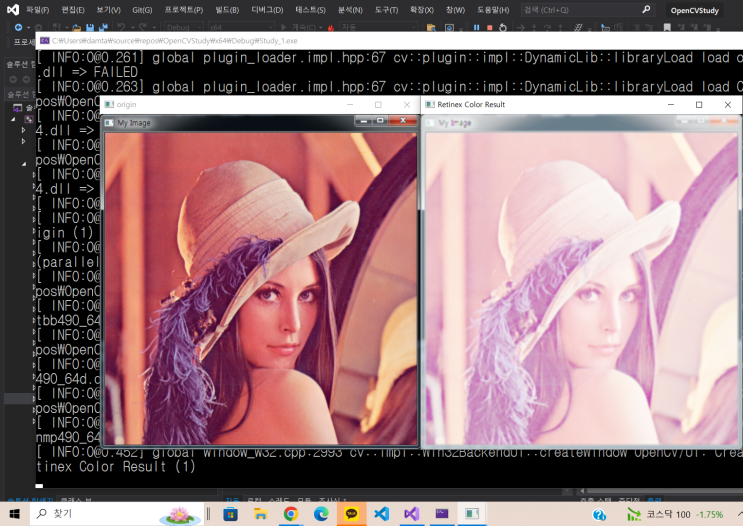
Task: Restart debugging with the circular arrow
Action: [x=503, y=27]
